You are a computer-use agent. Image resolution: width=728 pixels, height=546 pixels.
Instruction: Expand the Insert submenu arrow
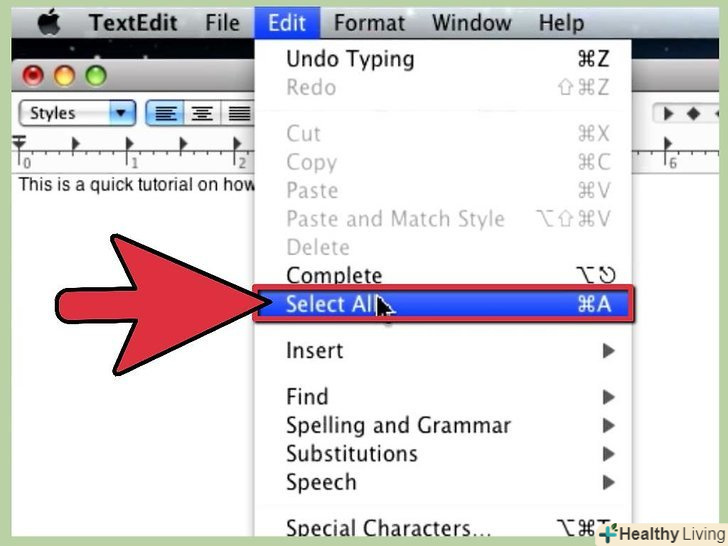[x=608, y=351]
